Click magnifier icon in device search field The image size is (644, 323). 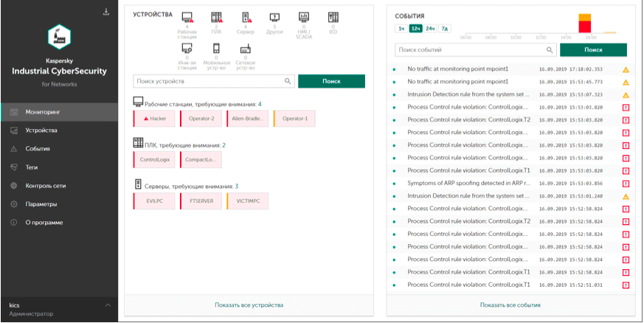[x=288, y=81]
